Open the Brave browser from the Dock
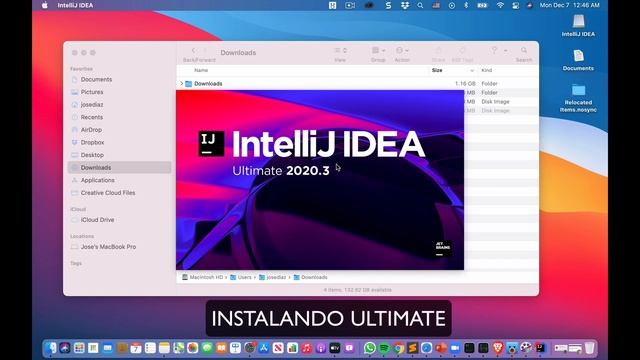Viewport: 640px width, 360px height. (x=498, y=348)
